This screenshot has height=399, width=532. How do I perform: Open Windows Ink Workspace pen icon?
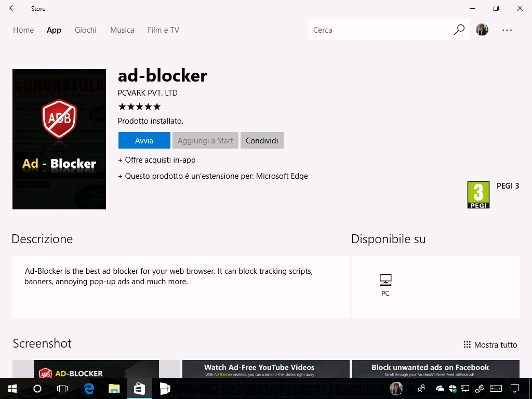tap(480, 389)
